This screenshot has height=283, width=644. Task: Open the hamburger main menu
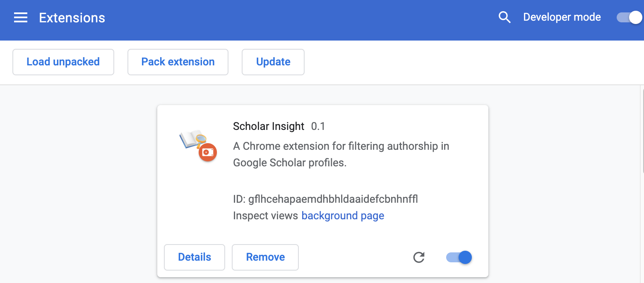(21, 17)
